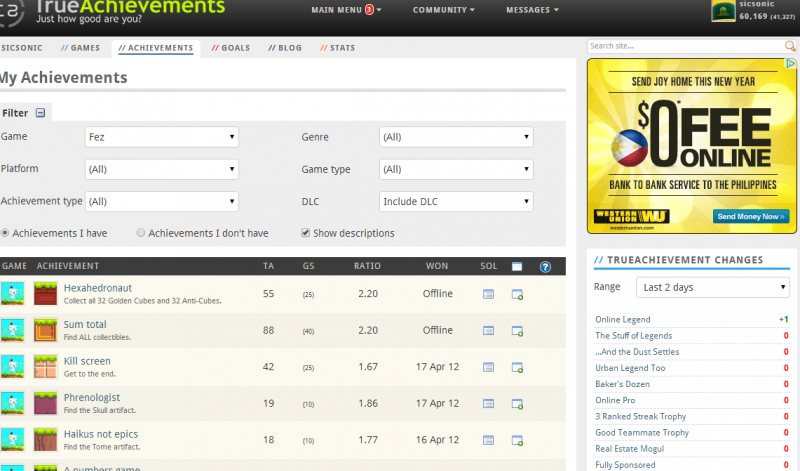The image size is (800, 471).
Task: Open the Urban Legend Too link
Action: (630, 368)
